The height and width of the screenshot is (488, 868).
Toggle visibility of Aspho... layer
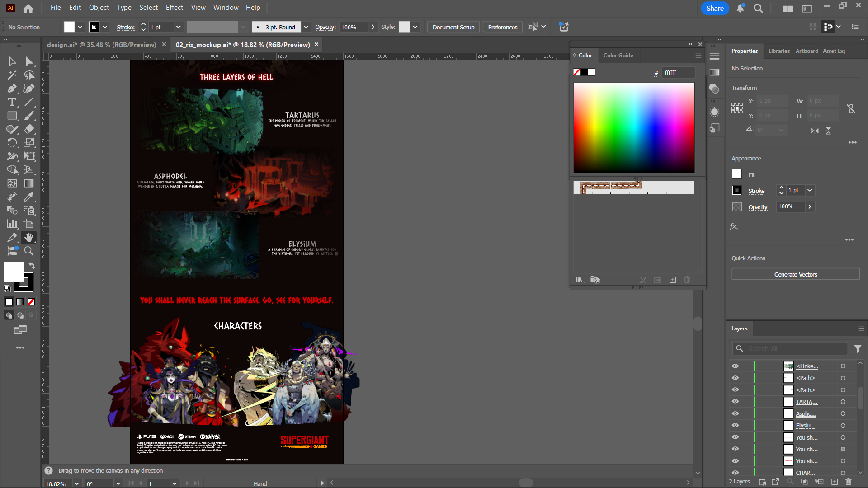[x=735, y=413]
